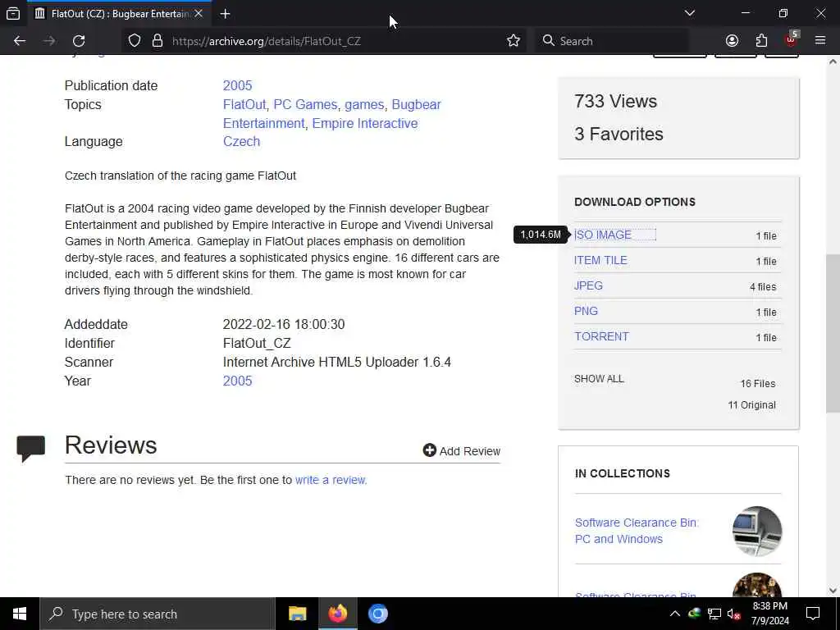Open tracking protection shield icon

tap(135, 41)
